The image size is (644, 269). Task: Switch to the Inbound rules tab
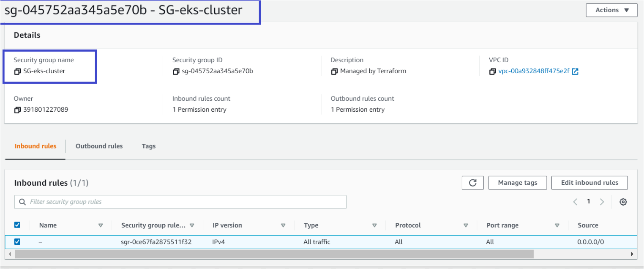point(35,146)
